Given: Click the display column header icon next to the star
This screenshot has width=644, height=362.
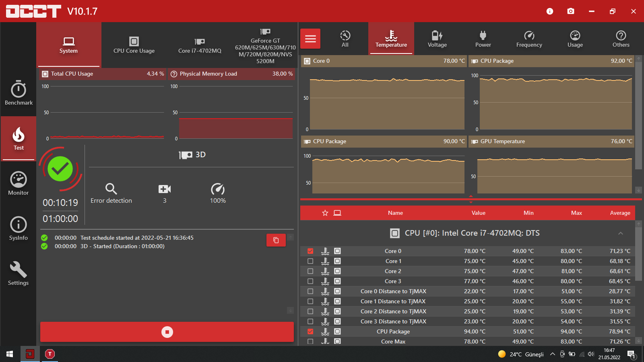Looking at the screenshot, I should coord(337,213).
